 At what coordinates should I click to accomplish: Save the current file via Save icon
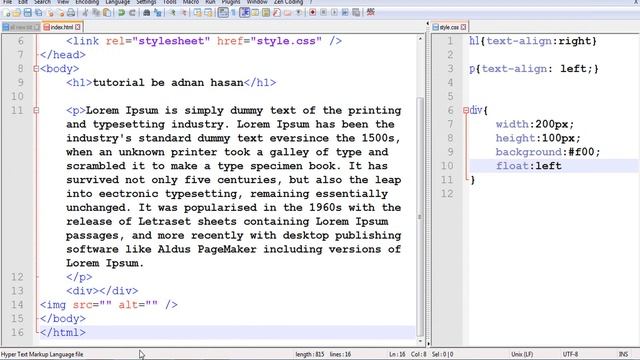tap(27, 13)
